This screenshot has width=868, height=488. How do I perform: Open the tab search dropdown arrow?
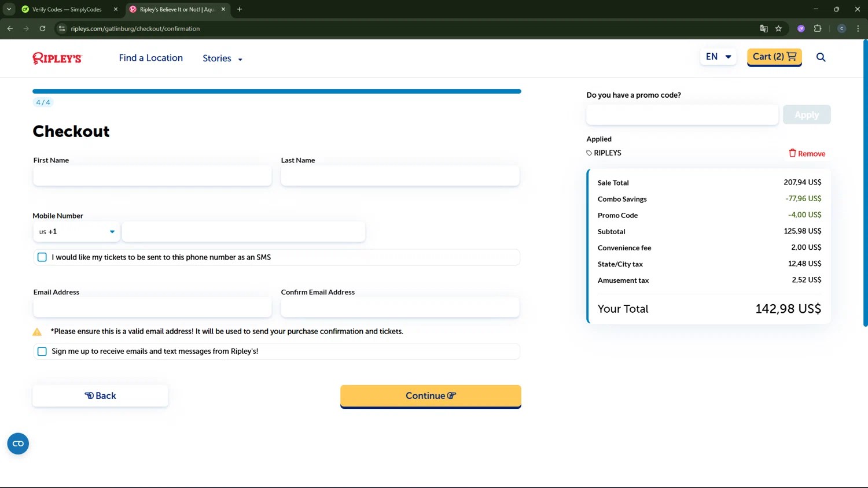click(9, 9)
